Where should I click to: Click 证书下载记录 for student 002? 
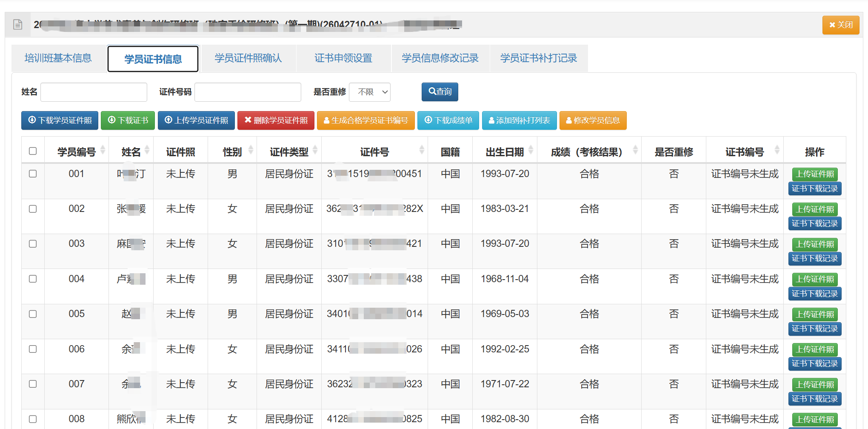815,223
